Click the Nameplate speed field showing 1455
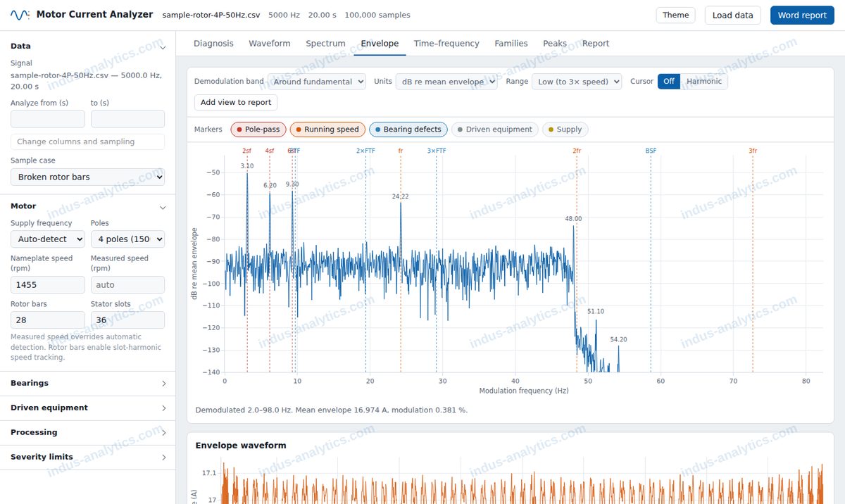The height and width of the screenshot is (504, 845). (x=48, y=285)
